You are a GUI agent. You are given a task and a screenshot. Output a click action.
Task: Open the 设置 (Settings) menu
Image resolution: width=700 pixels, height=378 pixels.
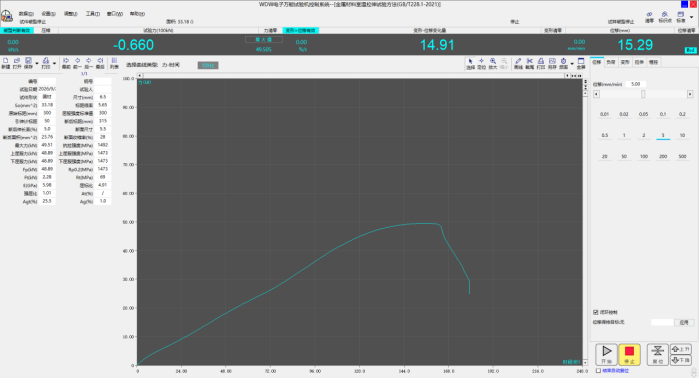tap(48, 14)
